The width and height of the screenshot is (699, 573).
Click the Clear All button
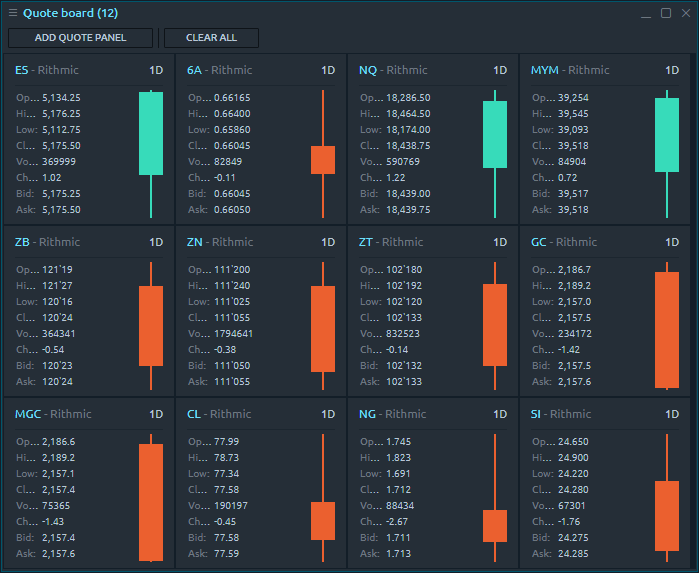tap(211, 38)
